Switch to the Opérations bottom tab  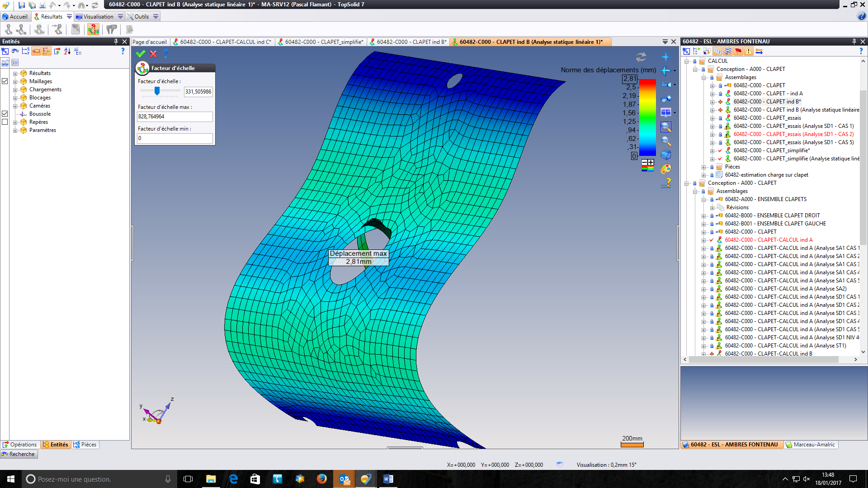(20, 445)
